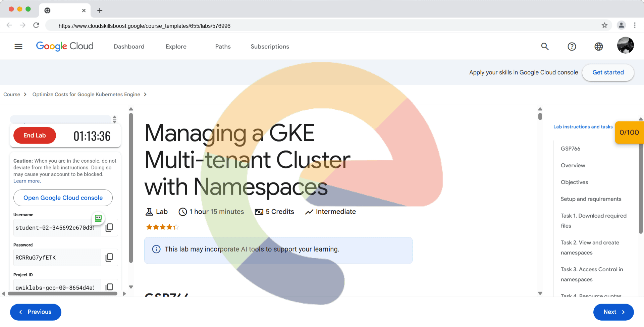Viewport: 644px width, 327px height.
Task: Click the lab panel scroll down arrow
Action: [x=131, y=287]
